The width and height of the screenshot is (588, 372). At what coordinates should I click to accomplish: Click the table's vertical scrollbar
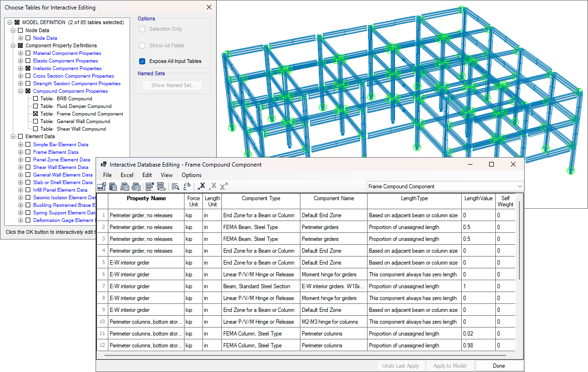[519, 240]
